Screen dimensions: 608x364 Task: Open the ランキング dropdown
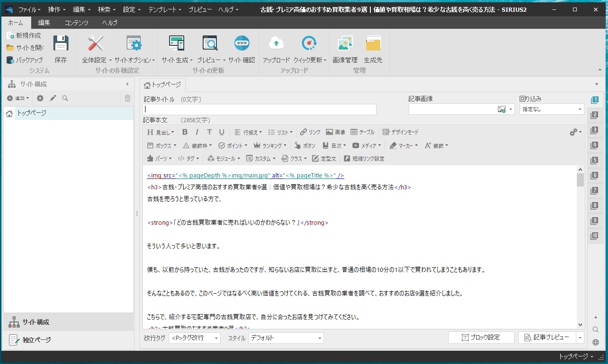(270, 145)
